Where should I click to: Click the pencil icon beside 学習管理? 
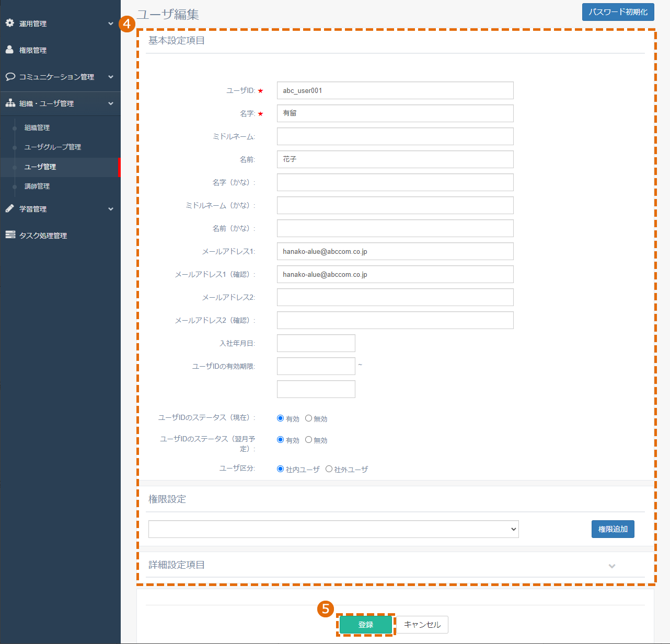pos(9,208)
